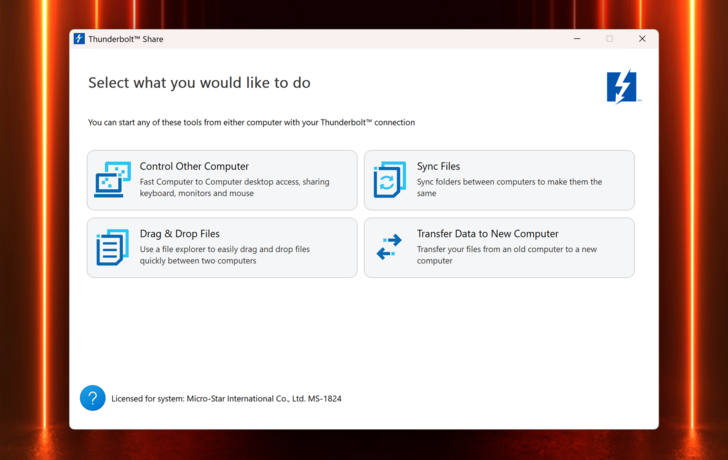Click the Thunderbolt™ Share window title text
Image resolution: width=728 pixels, height=460 pixels.
coord(126,39)
